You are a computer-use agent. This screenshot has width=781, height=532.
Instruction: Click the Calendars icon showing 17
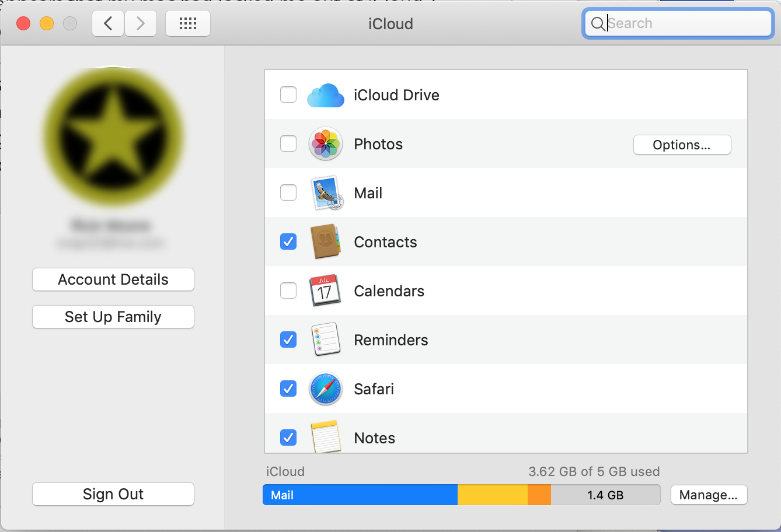pos(325,290)
